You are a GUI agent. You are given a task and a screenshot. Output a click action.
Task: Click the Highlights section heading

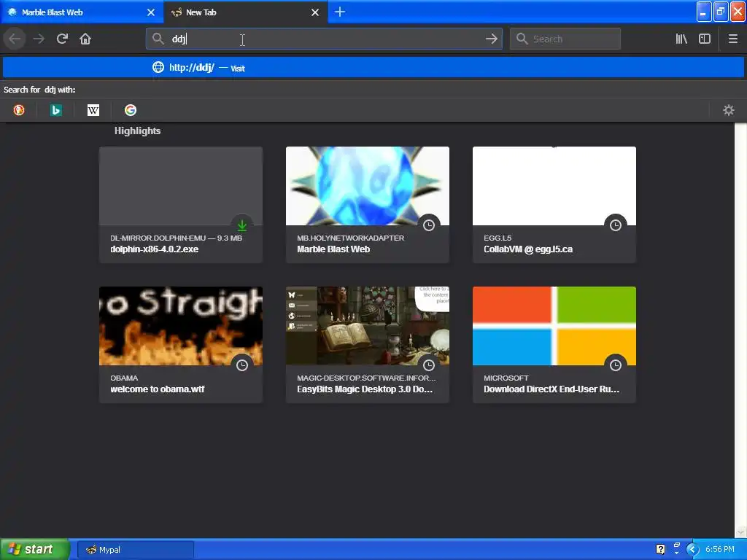tap(137, 131)
